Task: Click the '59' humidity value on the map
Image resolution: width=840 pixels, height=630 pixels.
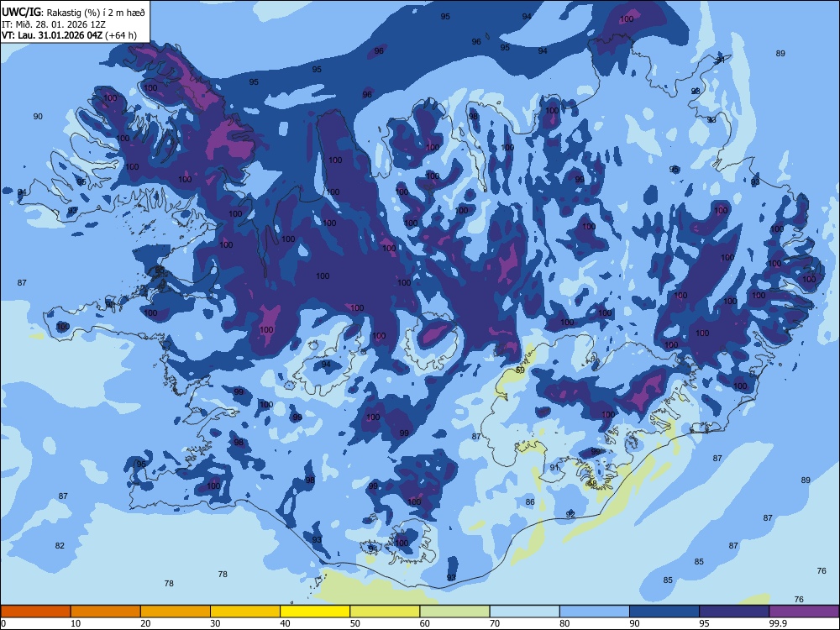Action: click(x=520, y=370)
